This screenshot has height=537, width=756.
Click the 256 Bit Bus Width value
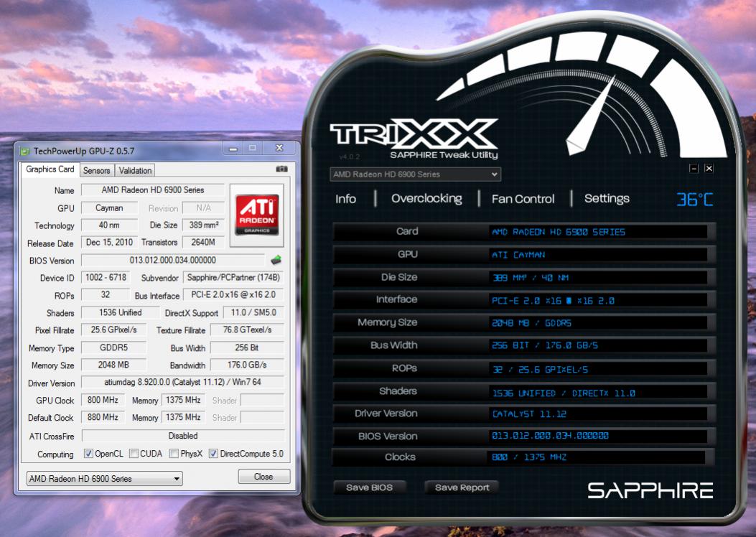point(248,347)
